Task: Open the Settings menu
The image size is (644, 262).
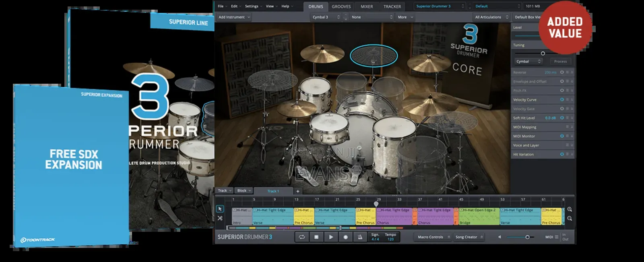Action: click(254, 6)
